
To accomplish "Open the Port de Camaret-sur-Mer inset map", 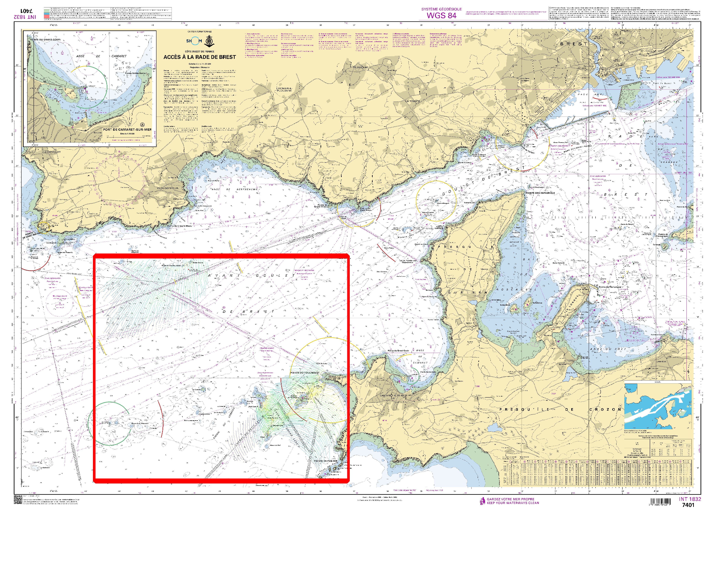I will pos(90,89).
